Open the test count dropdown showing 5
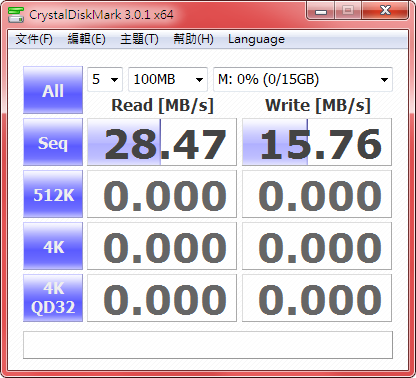416x378 pixels. (x=105, y=79)
